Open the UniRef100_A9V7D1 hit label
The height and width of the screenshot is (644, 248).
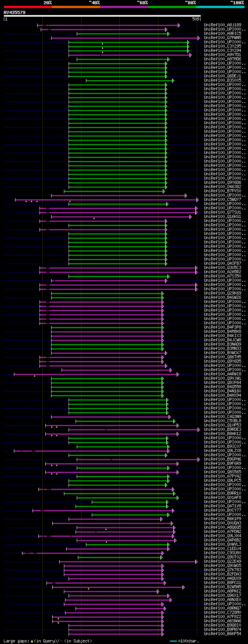click(x=222, y=55)
